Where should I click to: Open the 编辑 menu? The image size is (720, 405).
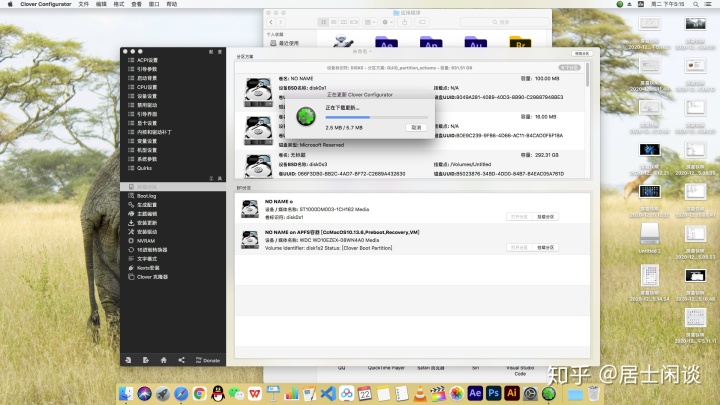pyautogui.click(x=101, y=4)
